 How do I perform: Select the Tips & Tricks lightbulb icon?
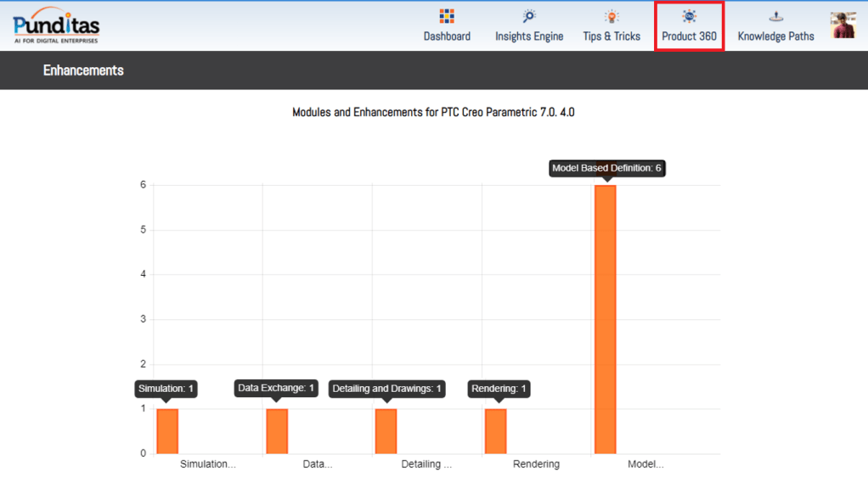[x=612, y=16]
